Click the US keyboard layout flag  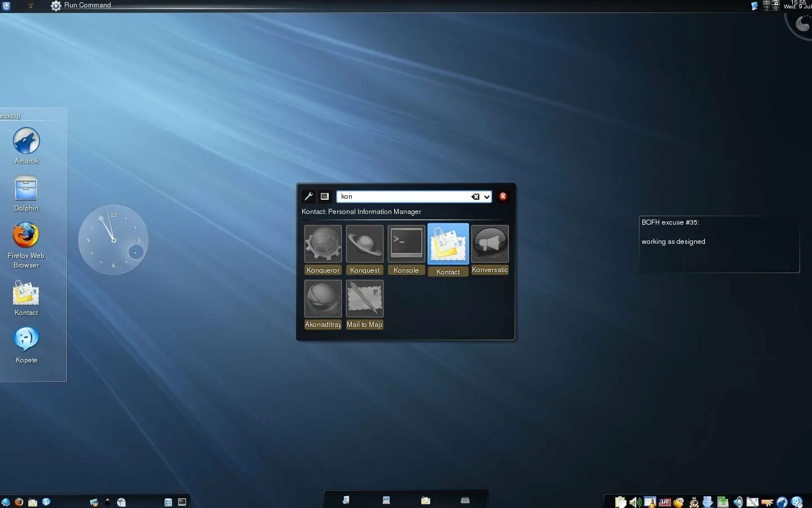[x=665, y=502]
